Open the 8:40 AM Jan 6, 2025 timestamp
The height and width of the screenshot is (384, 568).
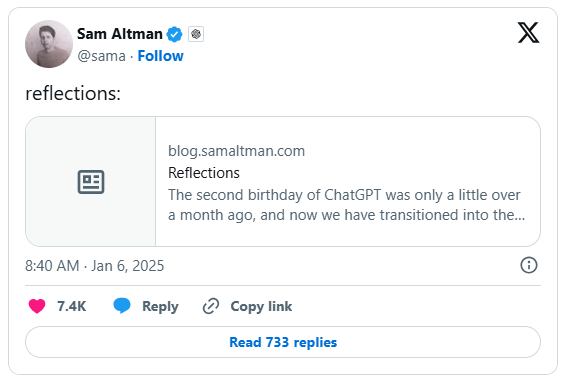(x=95, y=266)
